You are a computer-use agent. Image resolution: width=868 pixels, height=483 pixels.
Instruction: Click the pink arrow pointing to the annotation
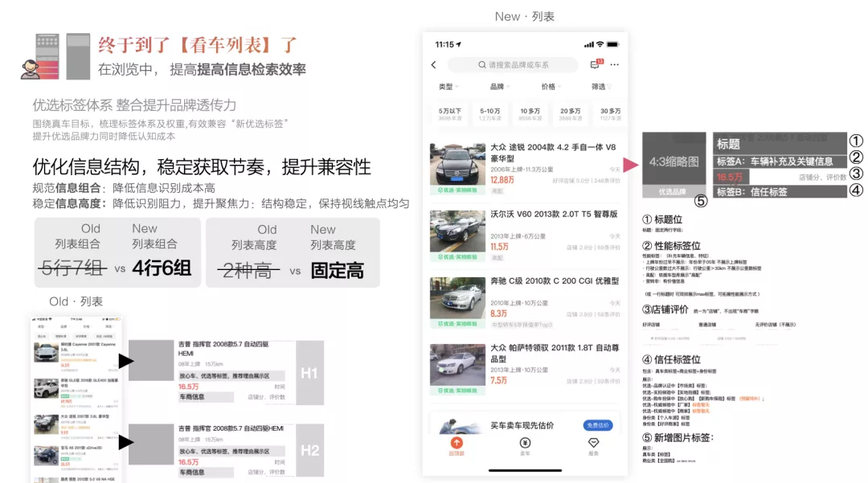tap(631, 164)
